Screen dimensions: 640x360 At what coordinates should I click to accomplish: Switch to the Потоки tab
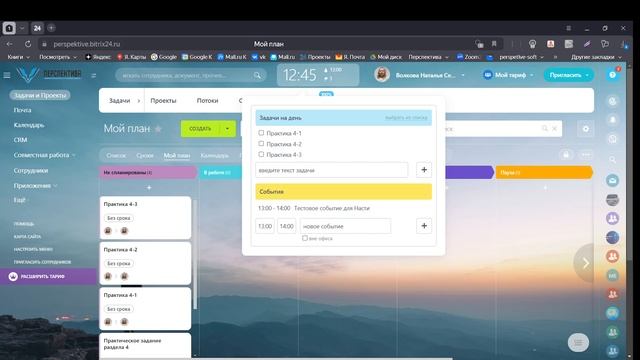[207, 100]
